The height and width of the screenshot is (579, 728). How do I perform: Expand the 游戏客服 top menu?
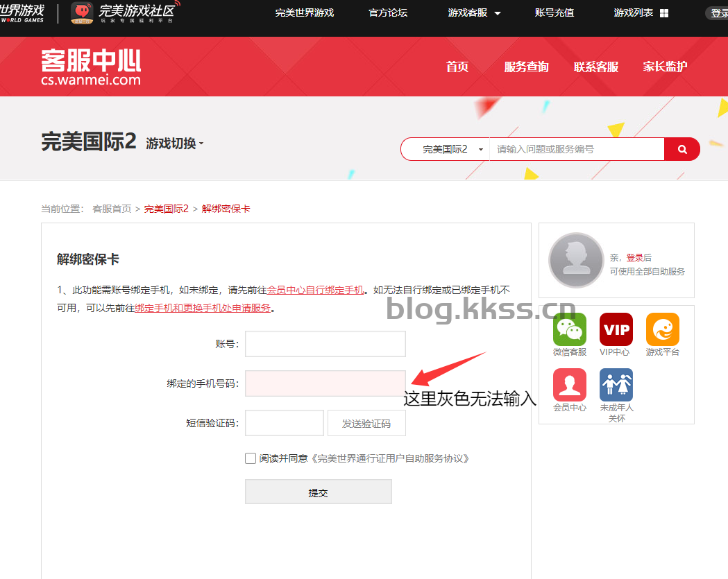click(474, 13)
